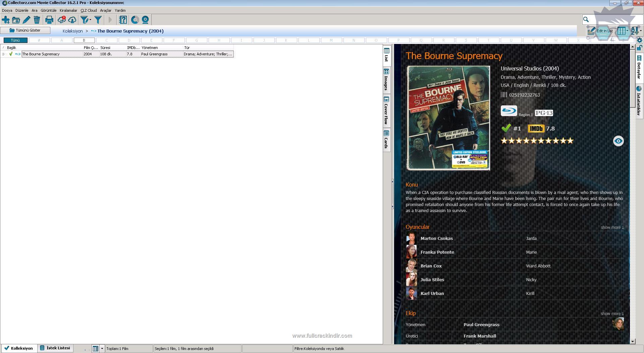Click the magnifier search icon

pyautogui.click(x=586, y=19)
